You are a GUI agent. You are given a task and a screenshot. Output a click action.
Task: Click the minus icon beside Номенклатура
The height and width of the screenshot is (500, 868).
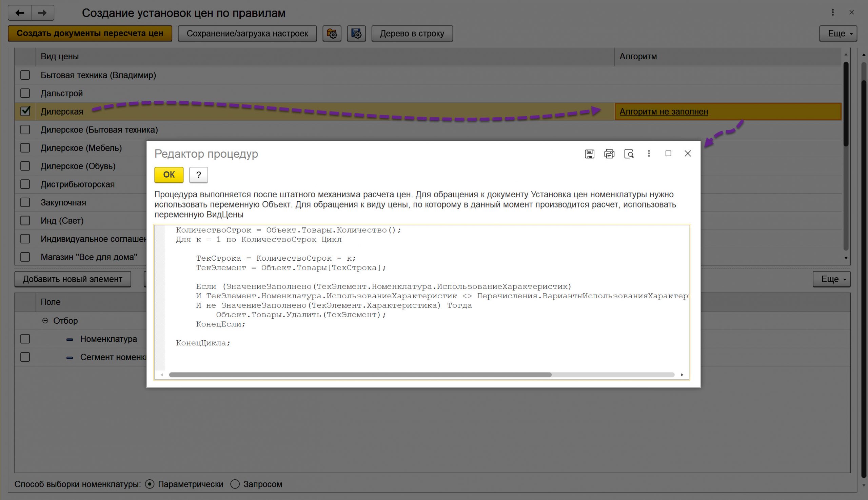pos(70,340)
